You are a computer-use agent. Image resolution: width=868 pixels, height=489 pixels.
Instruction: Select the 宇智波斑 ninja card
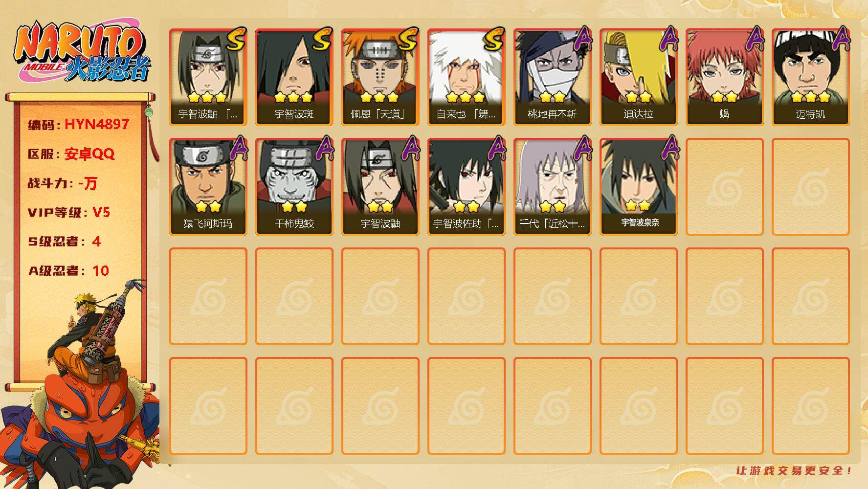pos(294,77)
